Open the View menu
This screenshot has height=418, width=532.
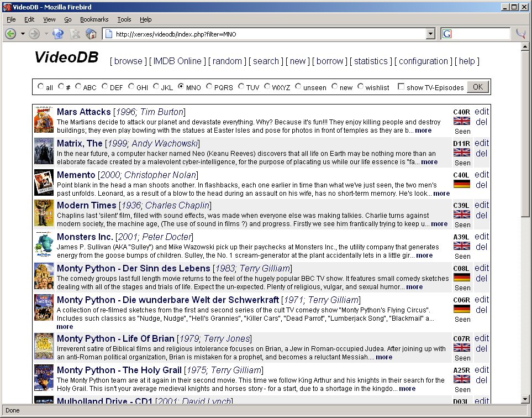tap(49, 19)
